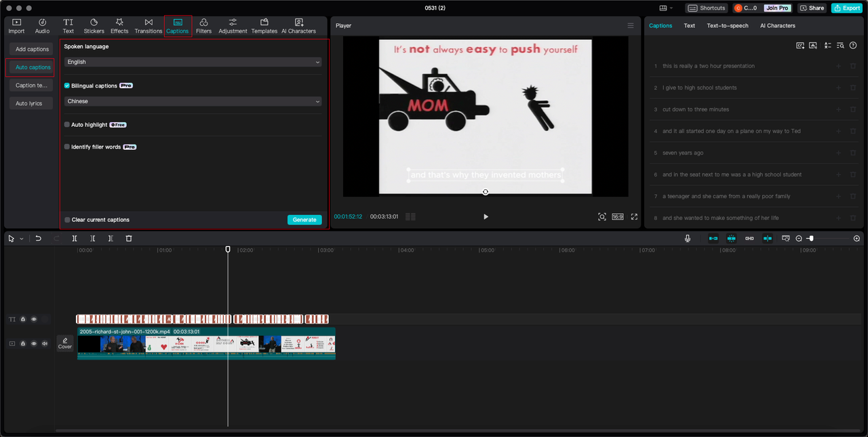This screenshot has height=437, width=868.
Task: Open the Spoken language English dropdown
Action: point(193,62)
